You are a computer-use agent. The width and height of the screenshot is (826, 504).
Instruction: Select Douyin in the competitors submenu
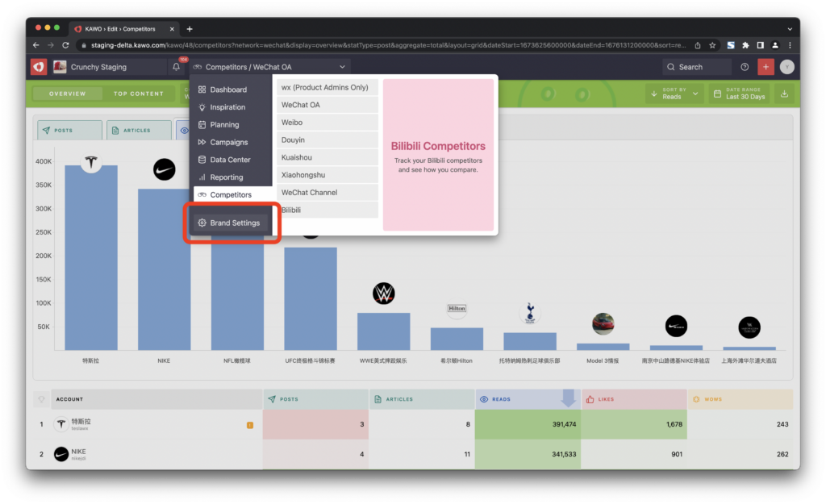coord(327,140)
